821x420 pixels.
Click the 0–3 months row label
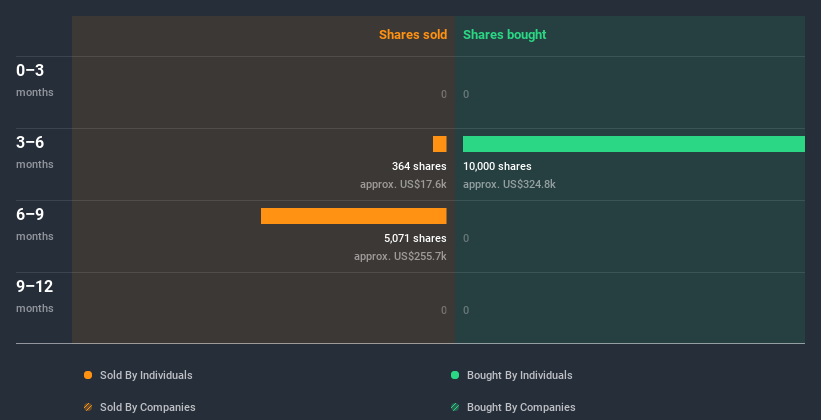pos(35,80)
